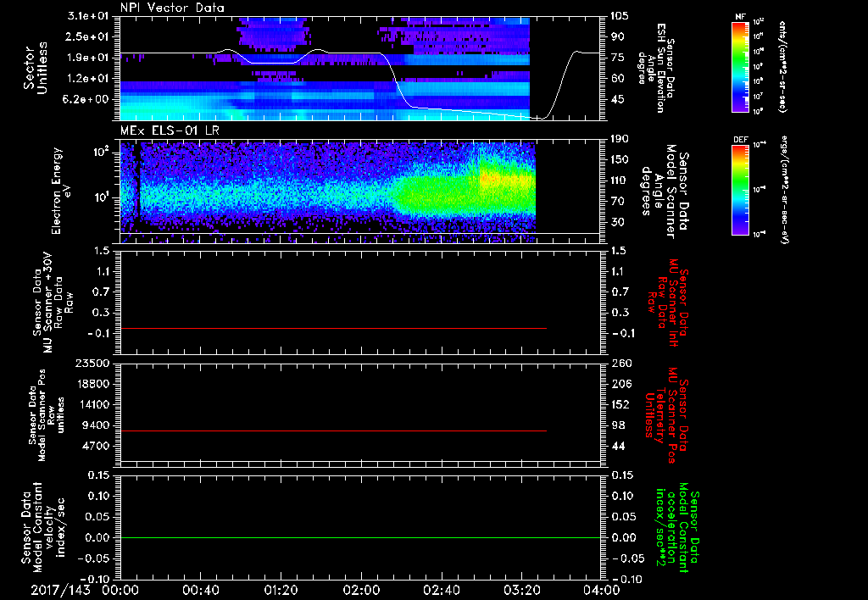Click the 105 degree Sun elevation tick label
Image resolution: width=868 pixels, height=600 pixels.
click(x=620, y=16)
